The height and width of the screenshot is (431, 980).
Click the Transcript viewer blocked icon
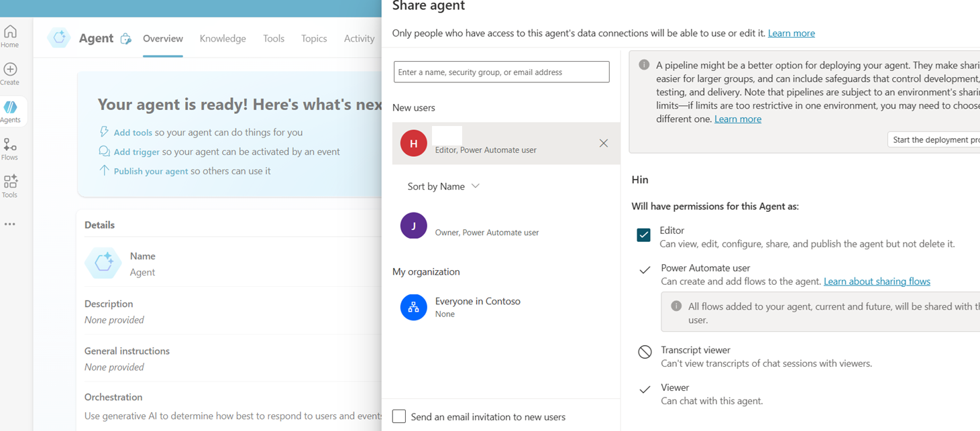645,352
